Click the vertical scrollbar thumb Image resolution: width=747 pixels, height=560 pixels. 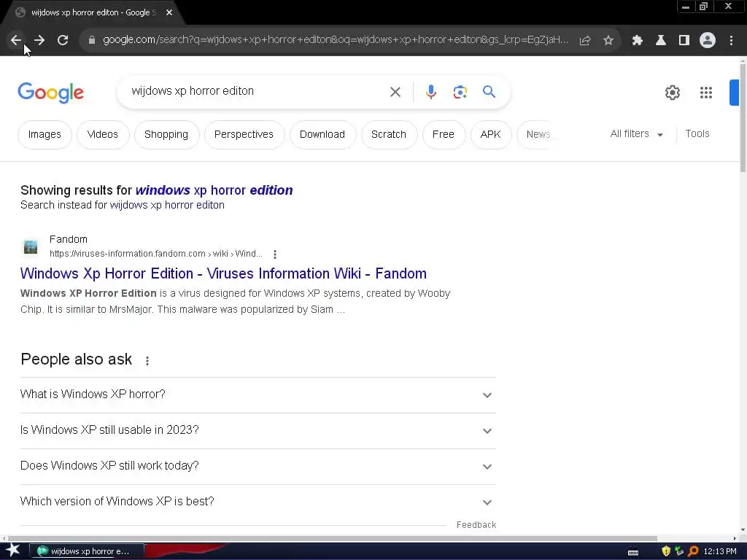point(742,116)
